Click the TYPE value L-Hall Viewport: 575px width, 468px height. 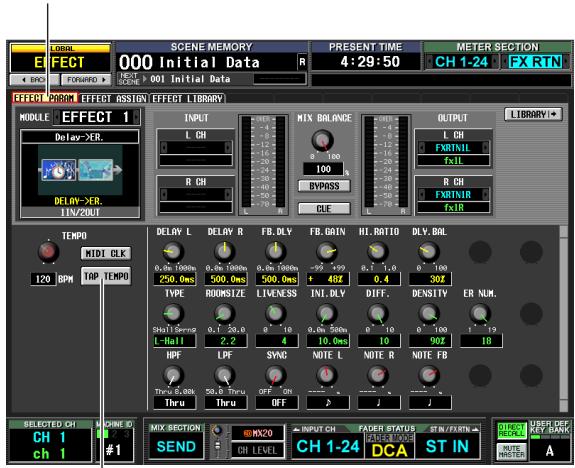[x=175, y=341]
